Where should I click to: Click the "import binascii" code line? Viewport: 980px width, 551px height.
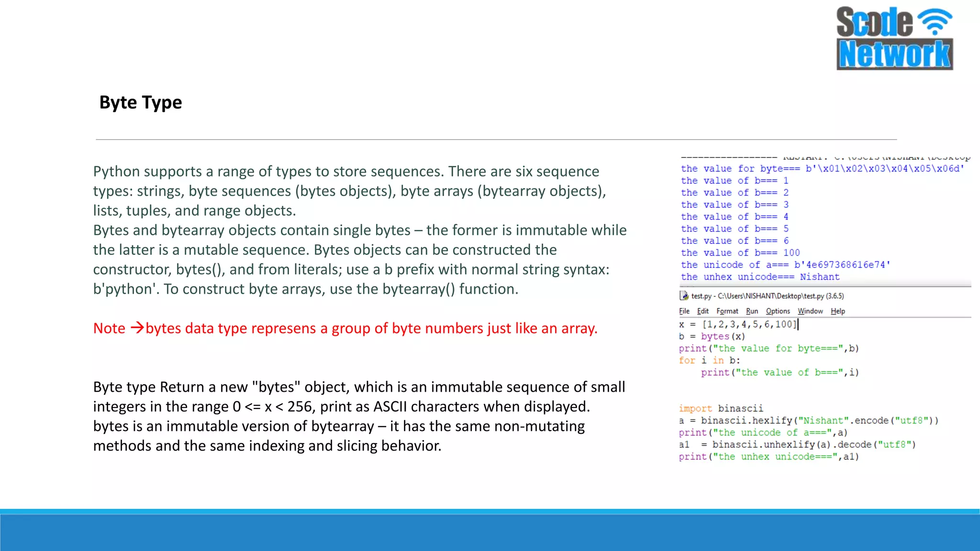[x=721, y=408]
